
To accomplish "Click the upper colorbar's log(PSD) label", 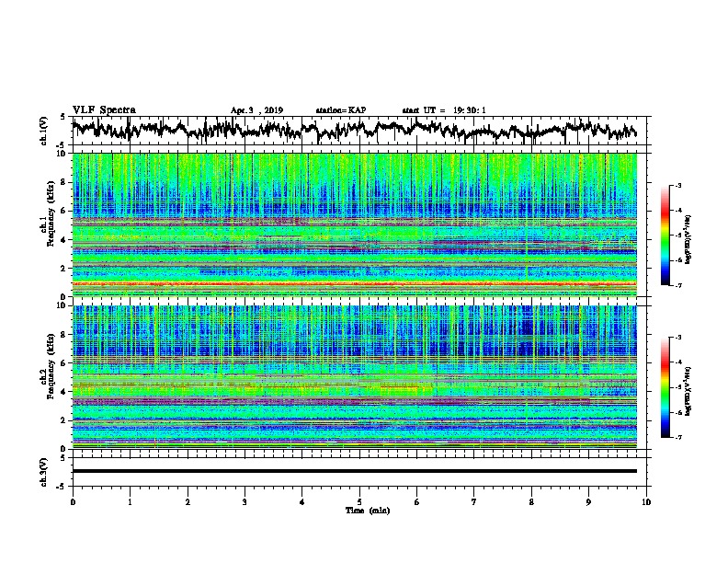I will [x=688, y=239].
